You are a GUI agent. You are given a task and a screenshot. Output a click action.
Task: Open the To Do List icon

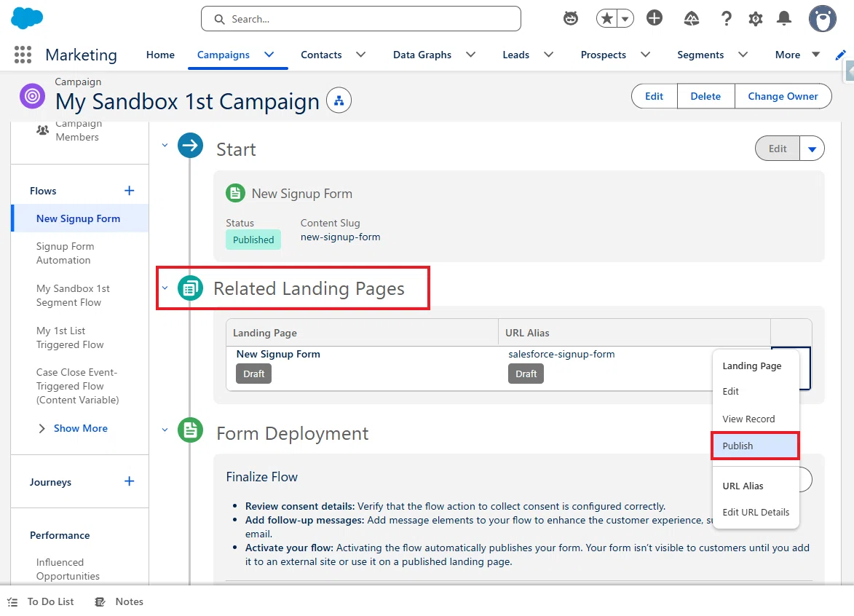pyautogui.click(x=12, y=602)
